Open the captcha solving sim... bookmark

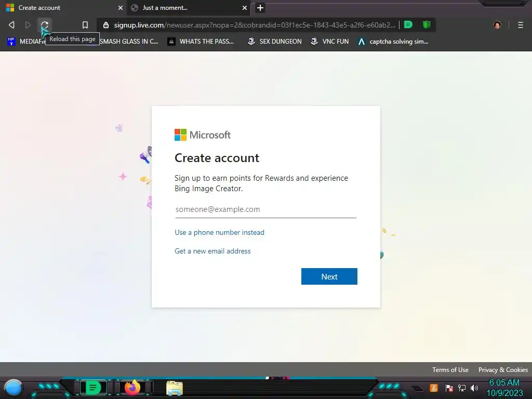[393, 42]
